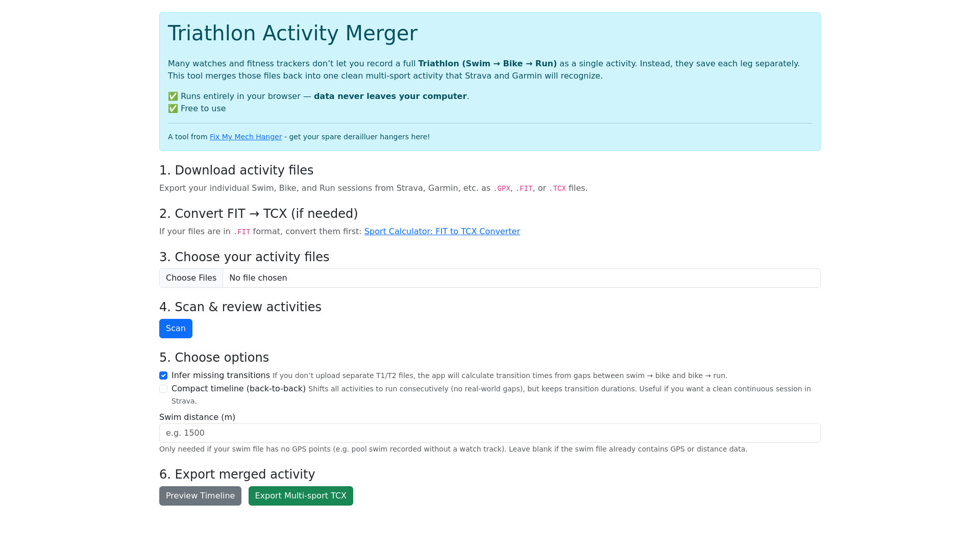
Task: Click 'data never leaves your computer' text
Action: (x=390, y=96)
